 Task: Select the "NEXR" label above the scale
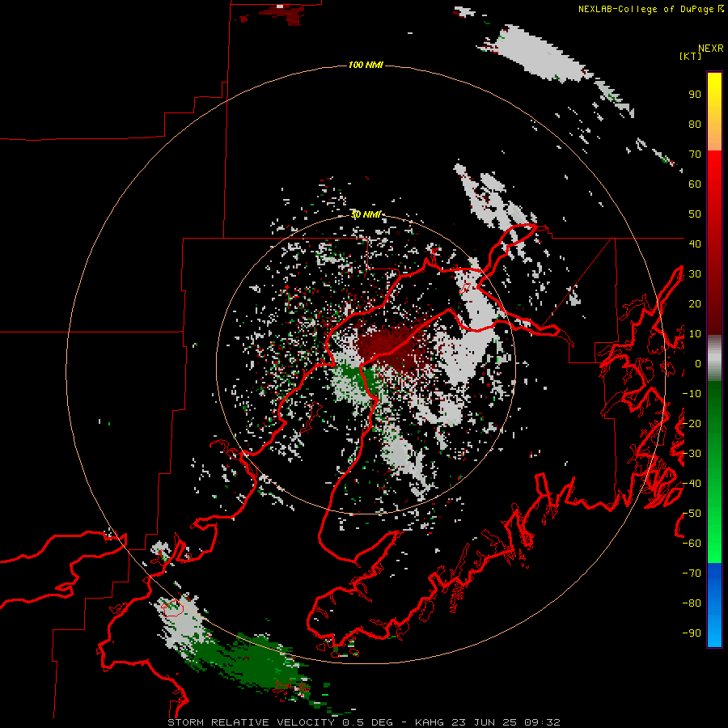[710, 49]
